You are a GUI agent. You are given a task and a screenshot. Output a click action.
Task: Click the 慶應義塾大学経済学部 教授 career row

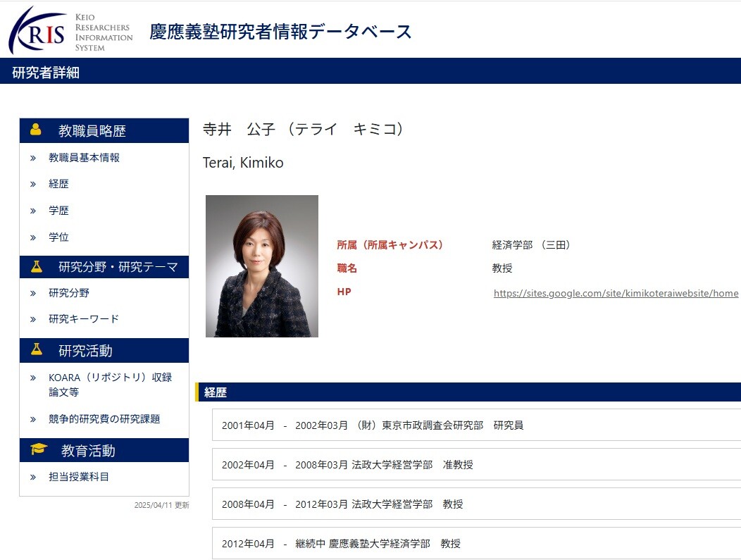click(x=476, y=544)
